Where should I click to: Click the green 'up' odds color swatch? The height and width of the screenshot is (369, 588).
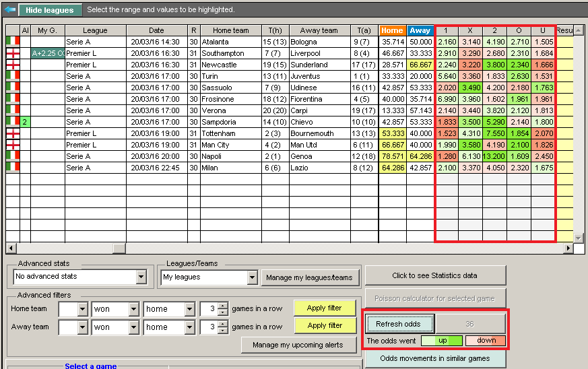tap(442, 341)
